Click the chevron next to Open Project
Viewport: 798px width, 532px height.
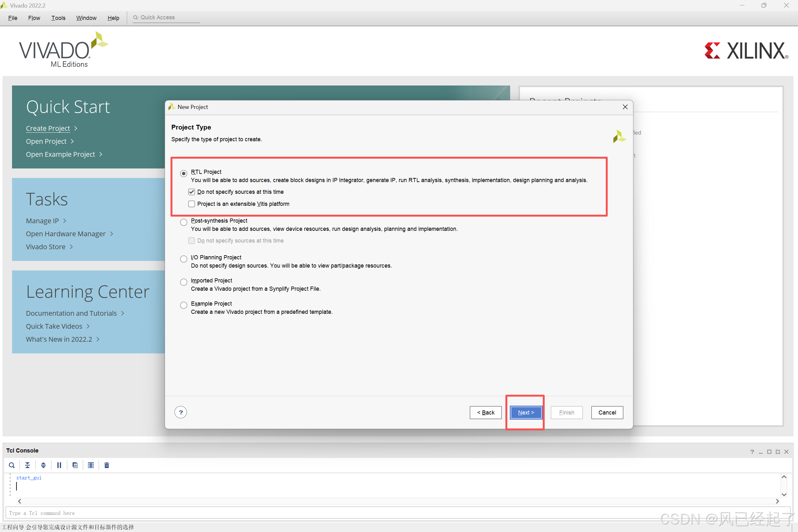72,141
